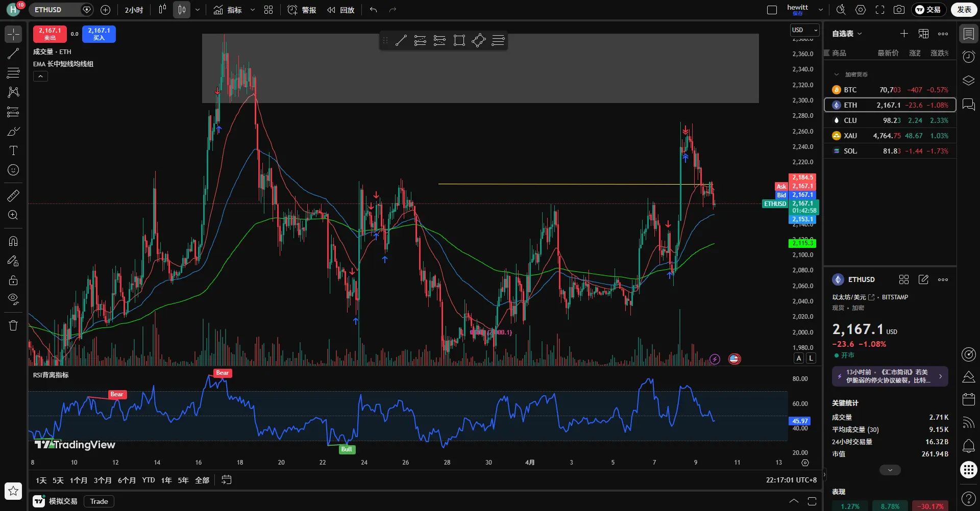Screen dimensions: 980x511
Task: Open the 模拟交易 paper trading tab
Action: tap(56, 501)
